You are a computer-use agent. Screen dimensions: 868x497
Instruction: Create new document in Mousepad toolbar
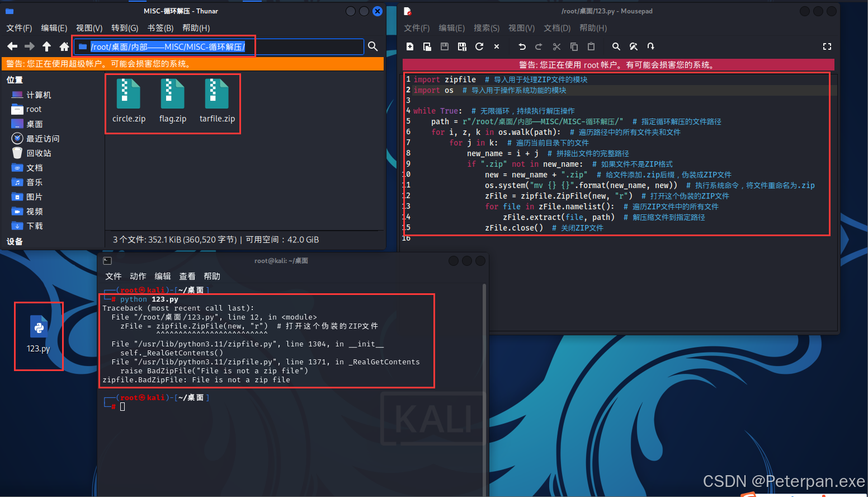point(410,46)
